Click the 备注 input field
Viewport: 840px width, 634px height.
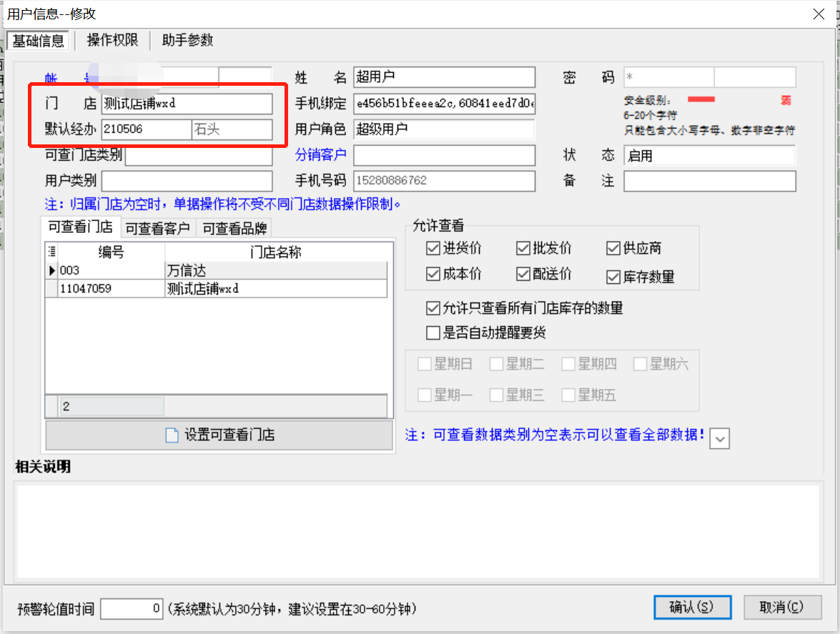(x=709, y=181)
